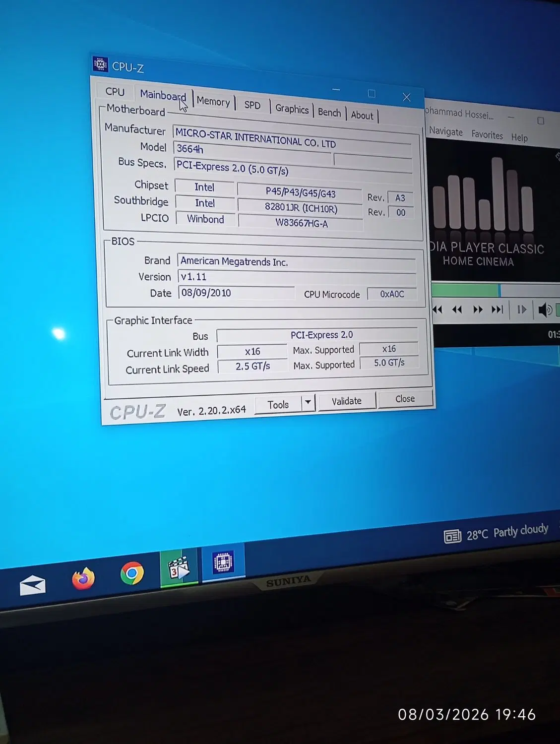
Task: Open the Mail app from the taskbar
Action: (x=33, y=586)
